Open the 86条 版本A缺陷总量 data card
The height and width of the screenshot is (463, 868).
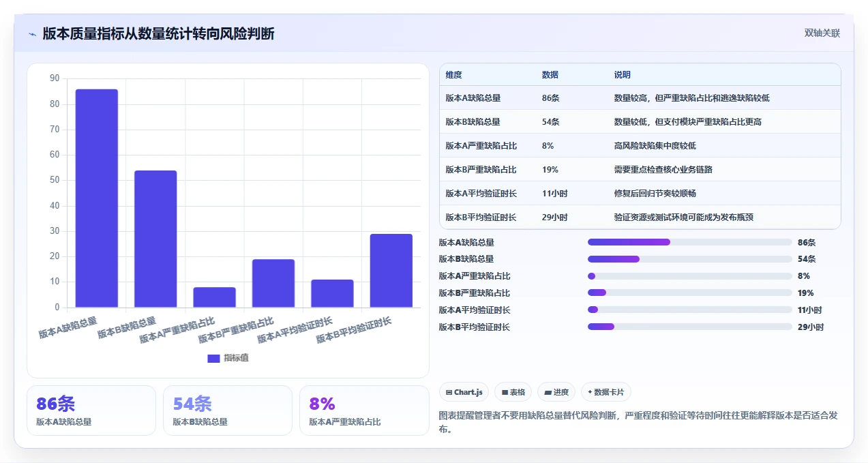pyautogui.click(x=91, y=410)
